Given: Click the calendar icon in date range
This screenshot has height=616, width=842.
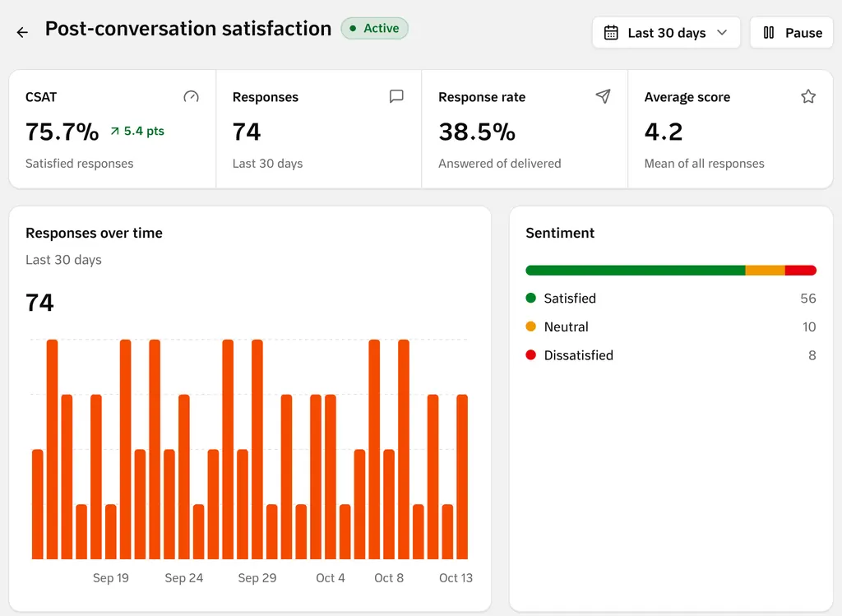Looking at the screenshot, I should point(611,33).
